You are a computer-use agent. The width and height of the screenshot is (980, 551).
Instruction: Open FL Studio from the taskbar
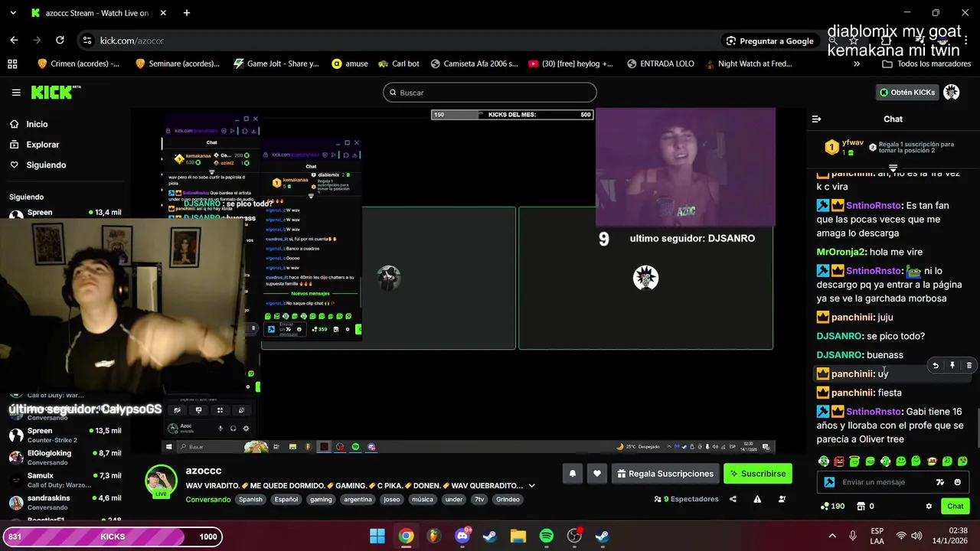pos(433,536)
